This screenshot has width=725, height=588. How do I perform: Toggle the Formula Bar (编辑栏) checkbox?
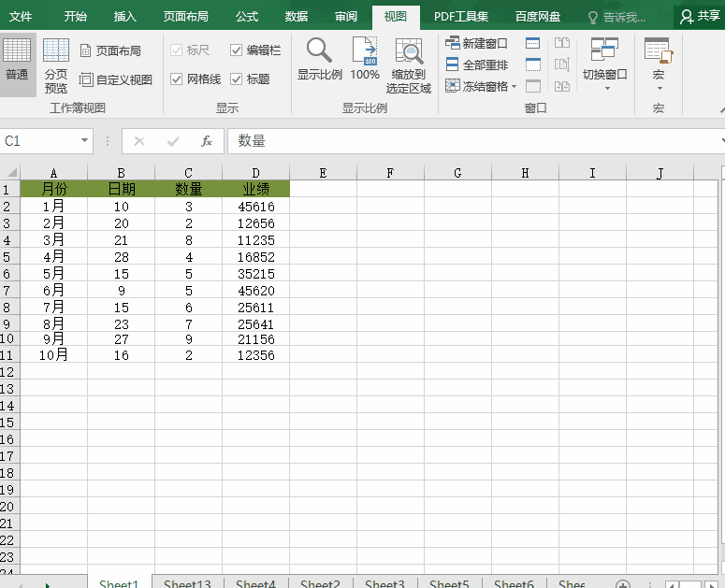point(236,50)
